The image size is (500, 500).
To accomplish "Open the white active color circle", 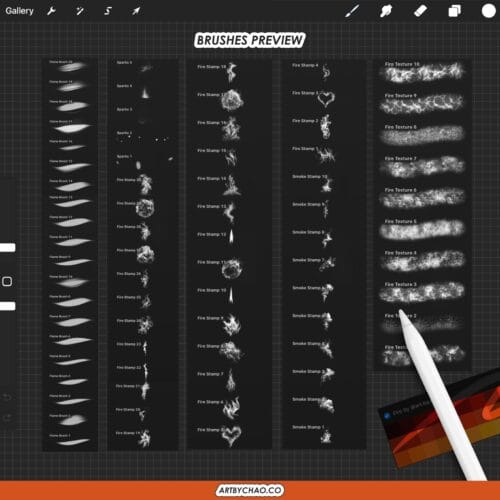I will 489,11.
